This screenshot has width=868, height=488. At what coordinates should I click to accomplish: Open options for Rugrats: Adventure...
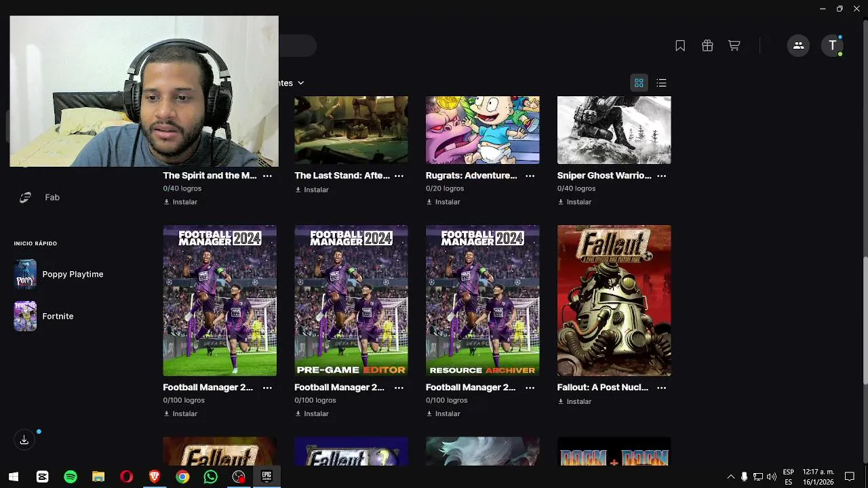click(x=530, y=176)
